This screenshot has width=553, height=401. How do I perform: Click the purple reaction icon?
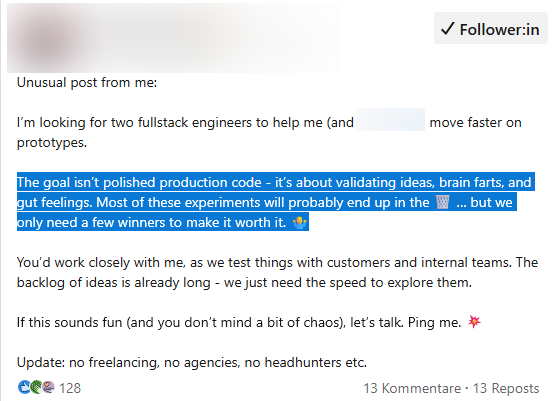49,387
